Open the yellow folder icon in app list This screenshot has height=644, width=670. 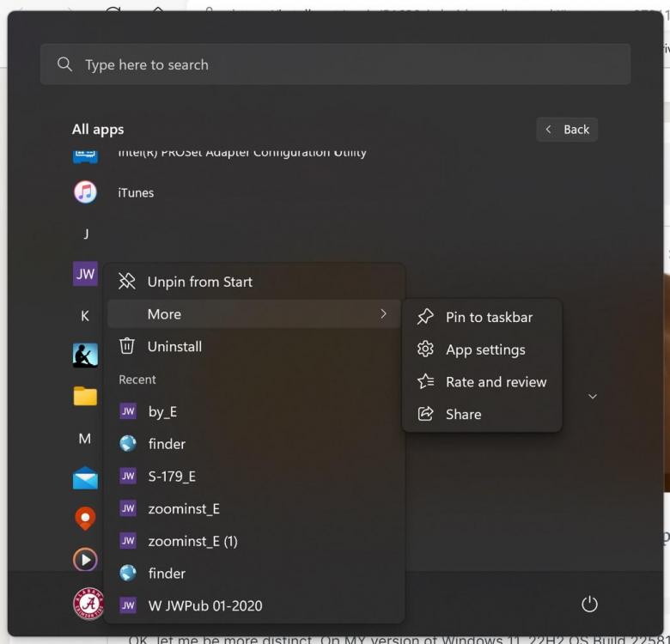tap(85, 396)
